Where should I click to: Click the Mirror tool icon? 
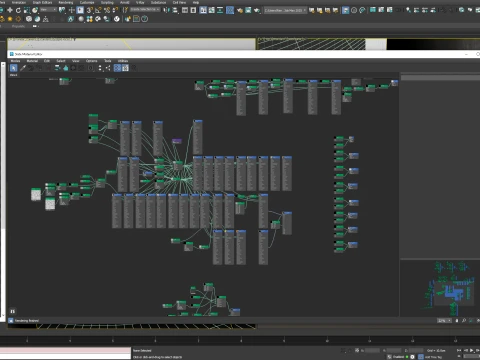click(x=166, y=10)
